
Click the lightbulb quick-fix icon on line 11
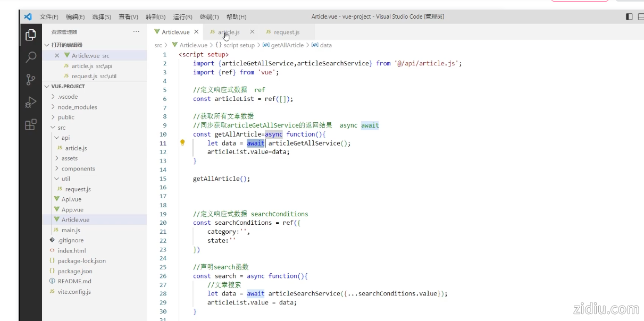click(182, 143)
